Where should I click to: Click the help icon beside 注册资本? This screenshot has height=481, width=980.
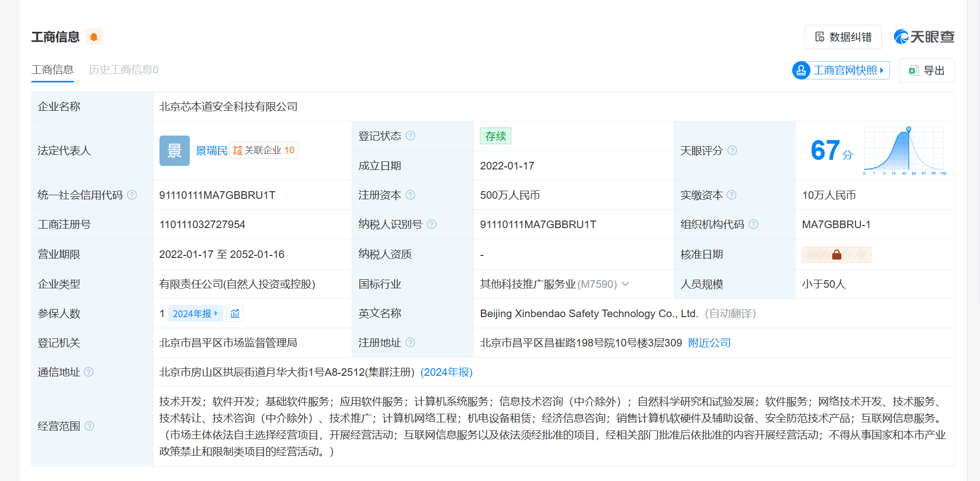pyautogui.click(x=411, y=195)
